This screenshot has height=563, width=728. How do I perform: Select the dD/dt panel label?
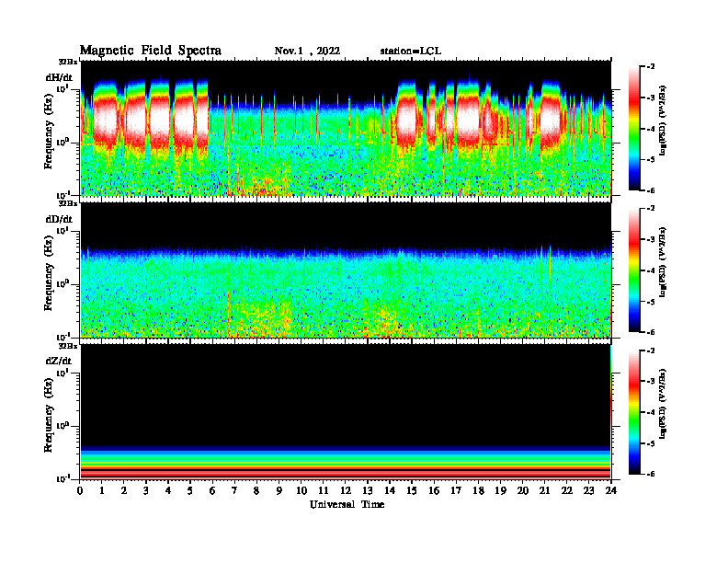[59, 219]
